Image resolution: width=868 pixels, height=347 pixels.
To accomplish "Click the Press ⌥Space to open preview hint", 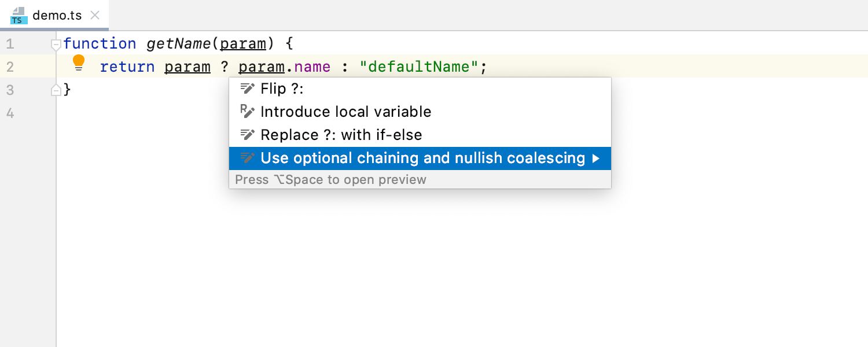I will [330, 179].
